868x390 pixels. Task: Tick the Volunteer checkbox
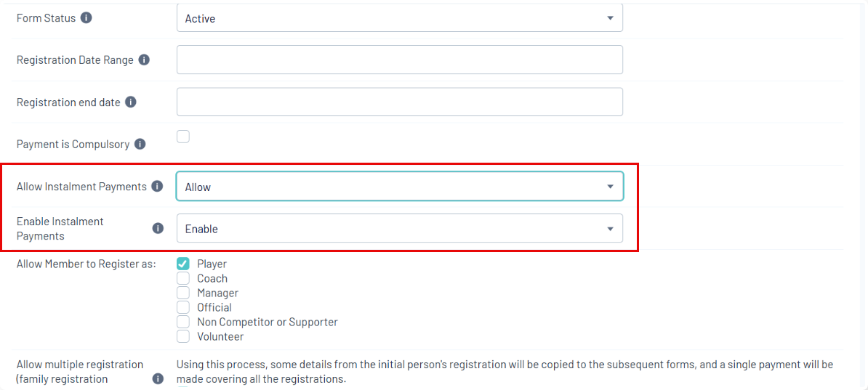click(183, 336)
